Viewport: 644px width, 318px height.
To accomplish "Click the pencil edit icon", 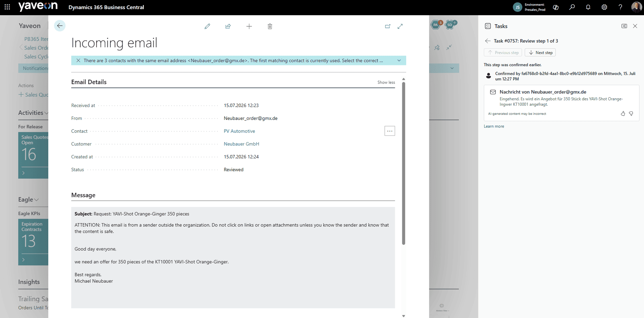I will coord(207,26).
